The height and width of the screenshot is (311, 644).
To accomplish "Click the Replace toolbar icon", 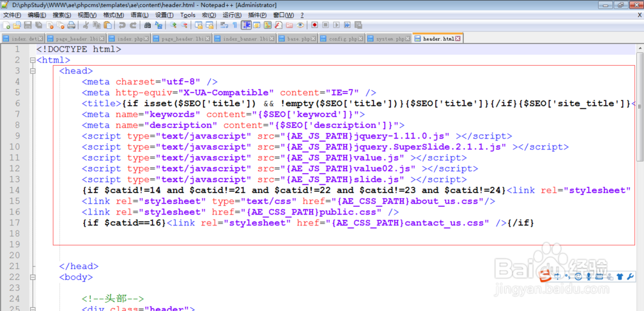I will click(158, 25).
